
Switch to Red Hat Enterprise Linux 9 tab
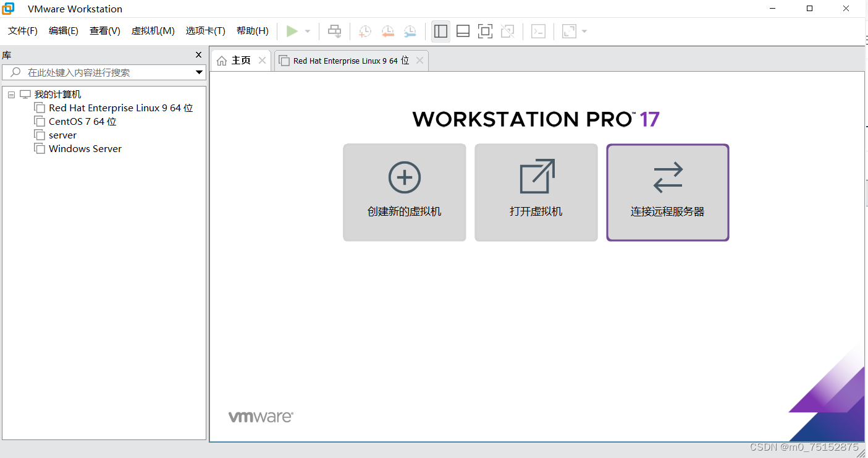(x=351, y=61)
